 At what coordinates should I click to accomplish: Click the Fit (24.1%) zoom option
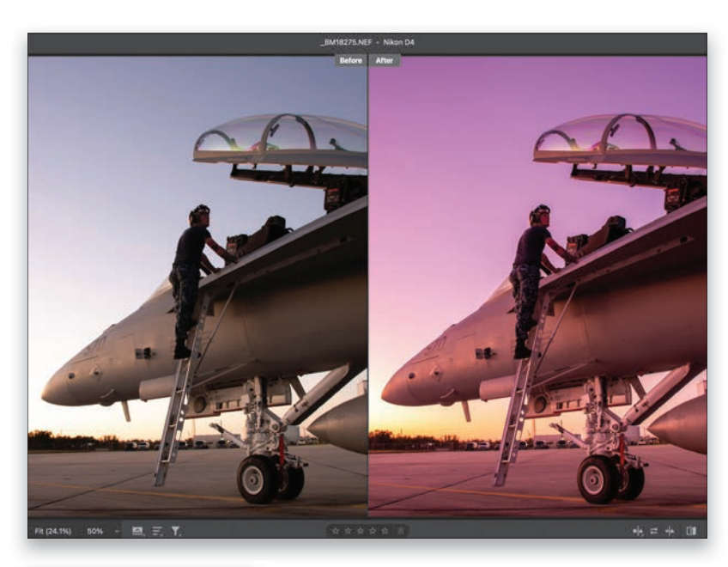pos(53,532)
